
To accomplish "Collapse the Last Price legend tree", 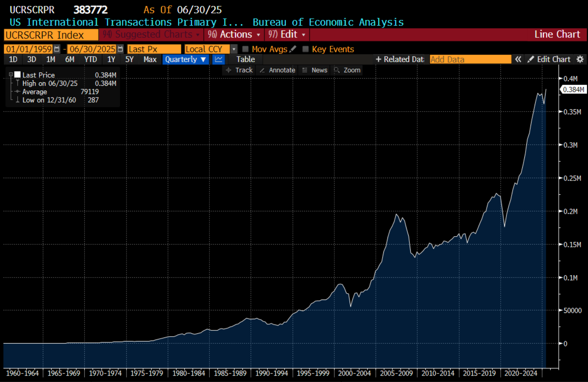I will click(x=11, y=74).
